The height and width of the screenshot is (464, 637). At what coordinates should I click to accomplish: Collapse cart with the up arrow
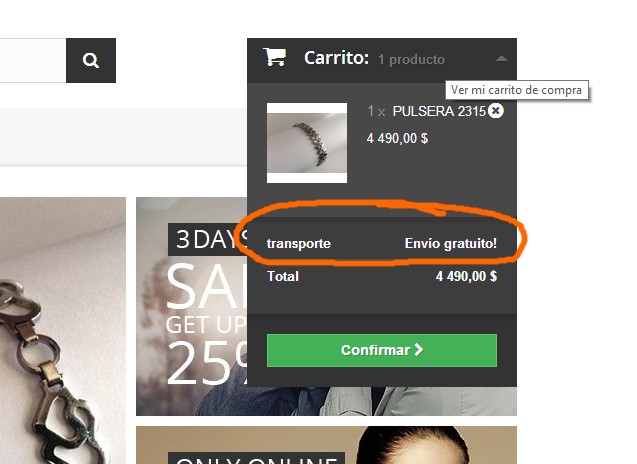click(501, 59)
